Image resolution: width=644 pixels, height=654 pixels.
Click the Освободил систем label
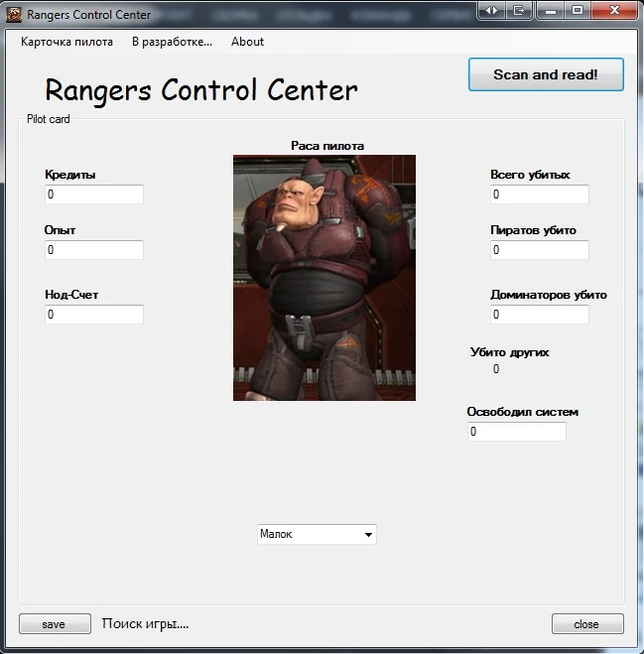522,412
